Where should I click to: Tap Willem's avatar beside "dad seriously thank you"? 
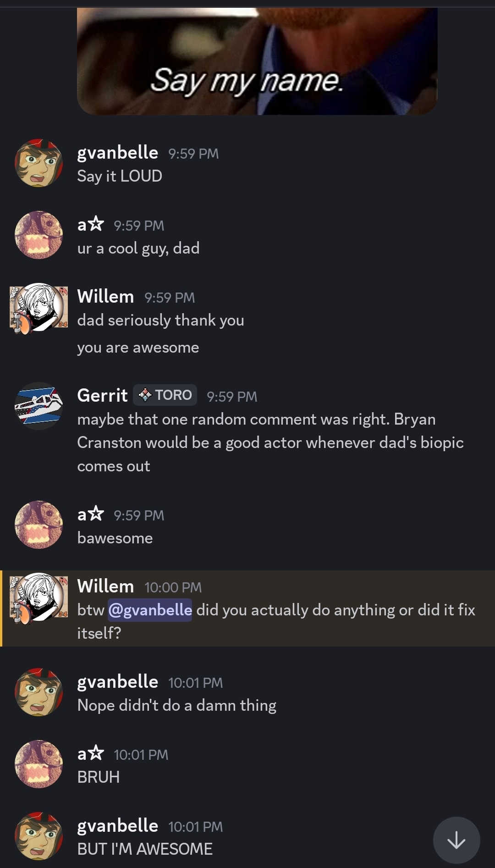[39, 308]
